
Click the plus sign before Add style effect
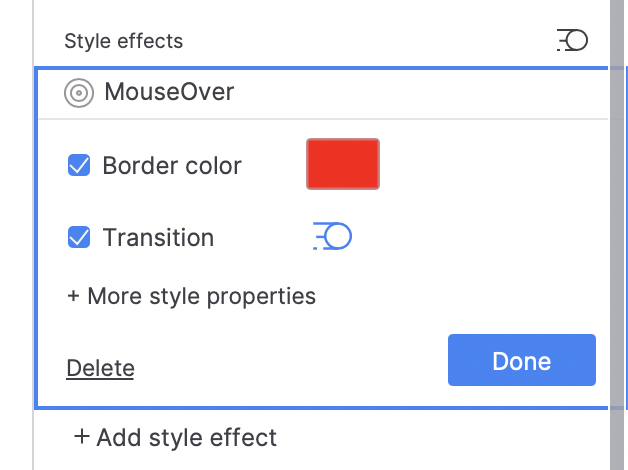81,437
